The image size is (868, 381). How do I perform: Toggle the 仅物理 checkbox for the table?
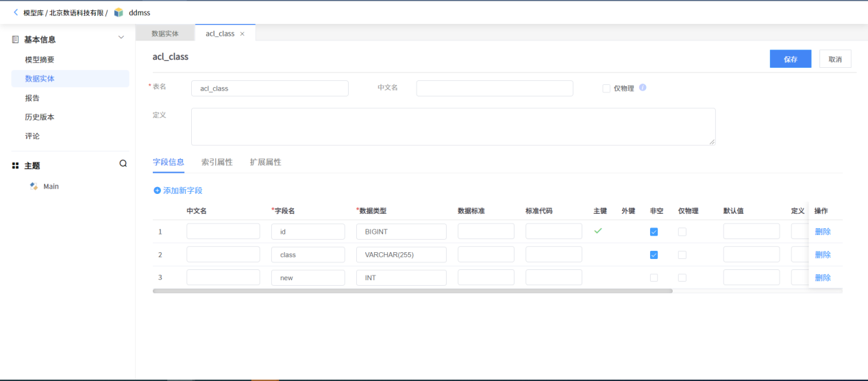click(606, 88)
